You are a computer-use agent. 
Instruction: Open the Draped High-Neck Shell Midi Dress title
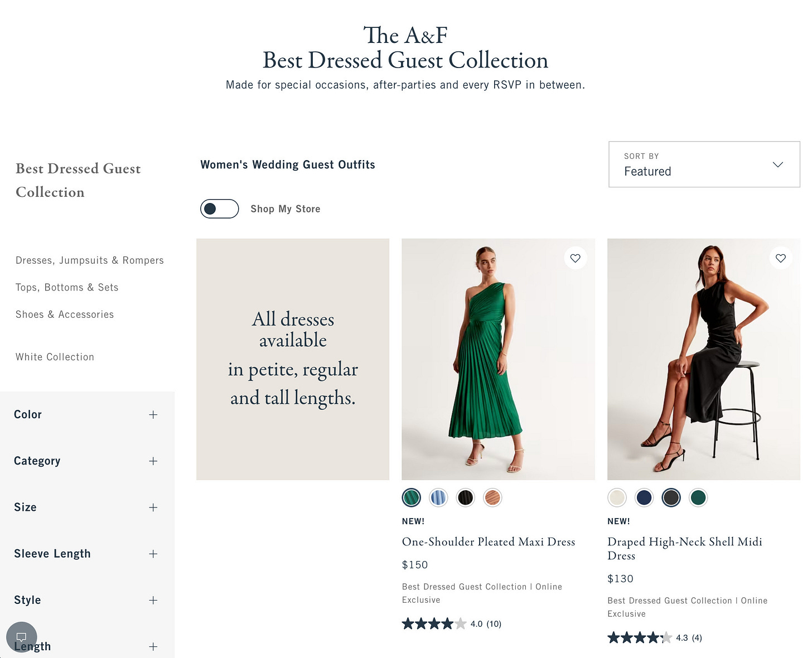pos(685,548)
